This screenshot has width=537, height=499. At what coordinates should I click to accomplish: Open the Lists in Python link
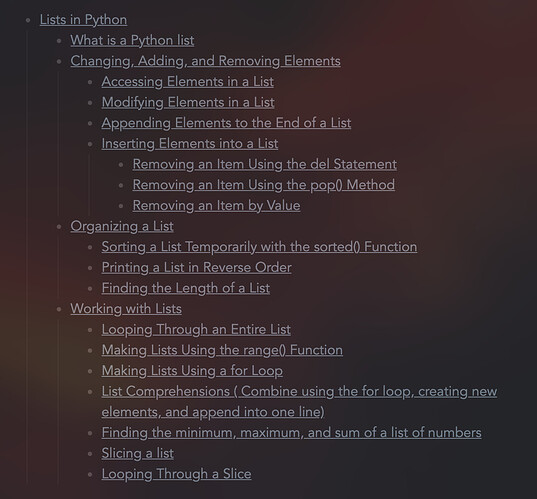tap(83, 20)
